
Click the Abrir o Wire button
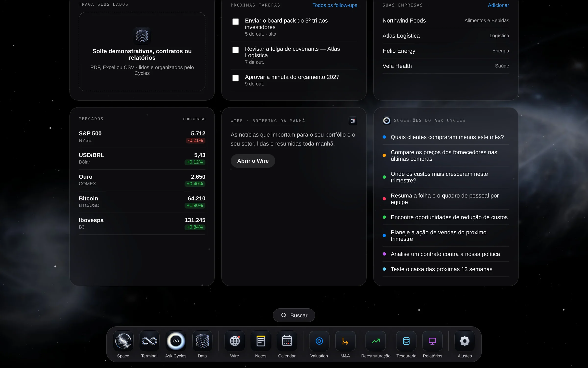[x=253, y=161]
